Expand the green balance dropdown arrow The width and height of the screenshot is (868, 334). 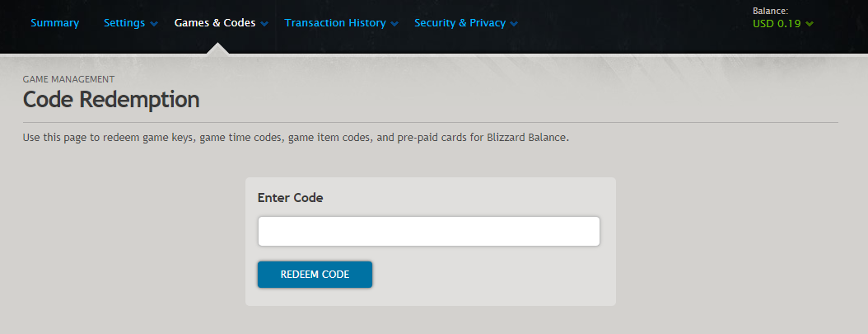tap(810, 24)
